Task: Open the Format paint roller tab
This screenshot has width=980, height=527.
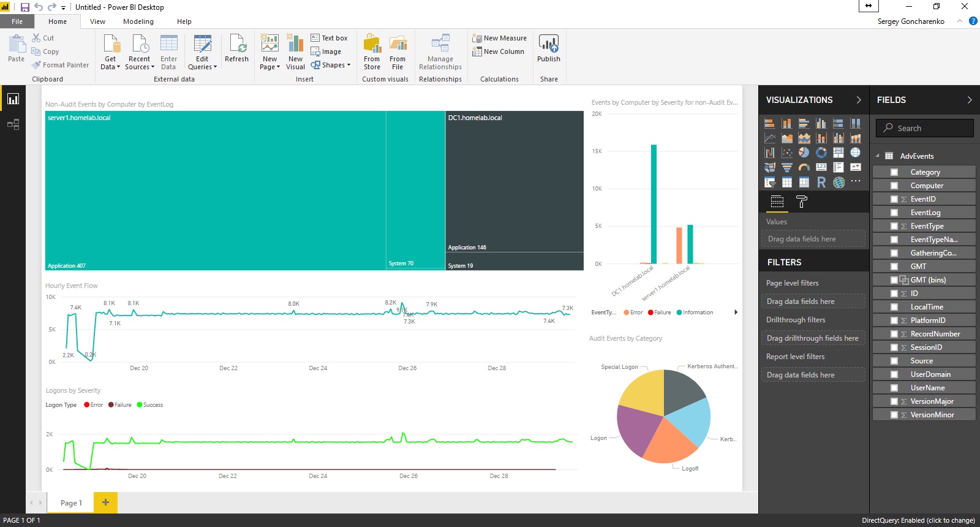Action: click(x=801, y=202)
